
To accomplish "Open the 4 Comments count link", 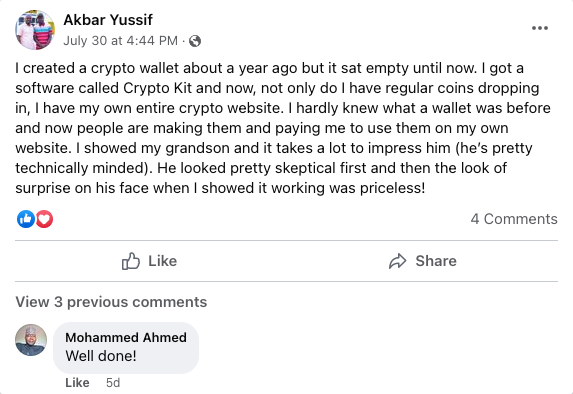I will [x=514, y=219].
